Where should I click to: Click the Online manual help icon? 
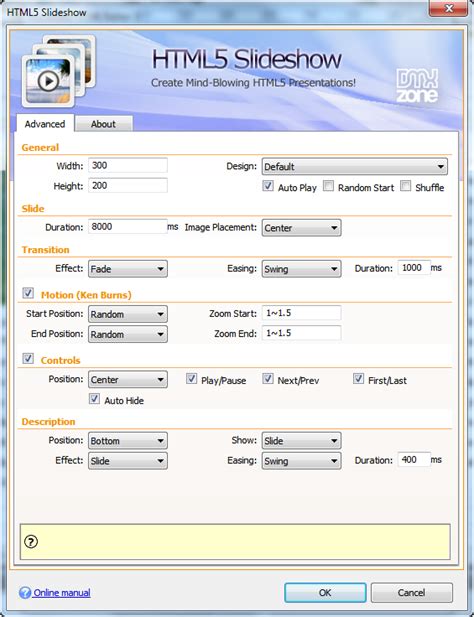tap(25, 593)
